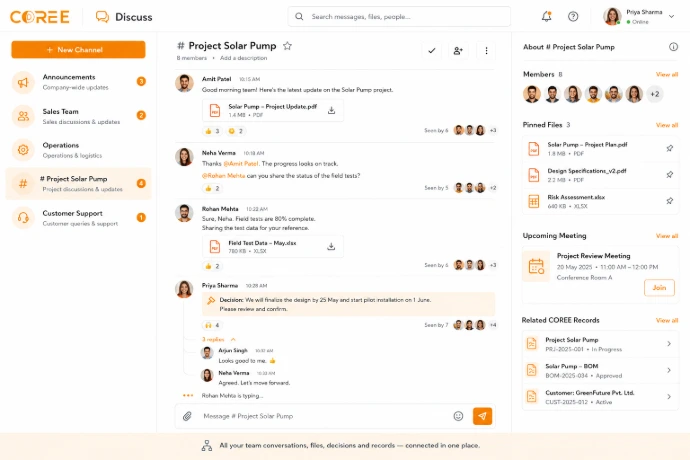Click the add member icon
This screenshot has width=690, height=460.
point(458,51)
